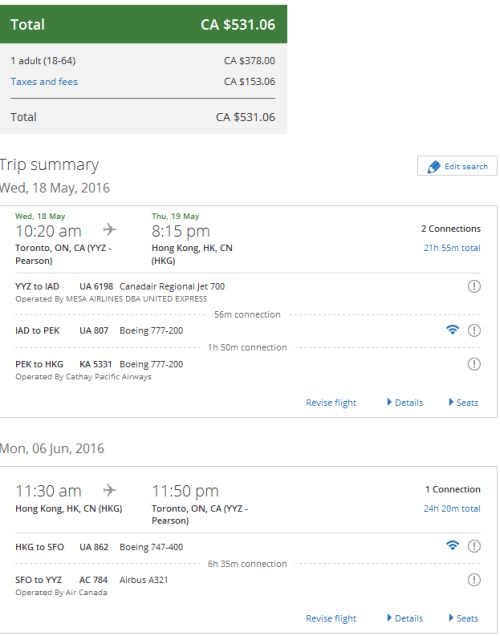The height and width of the screenshot is (636, 500).
Task: Click the info icon for AC 784
Action: [474, 580]
